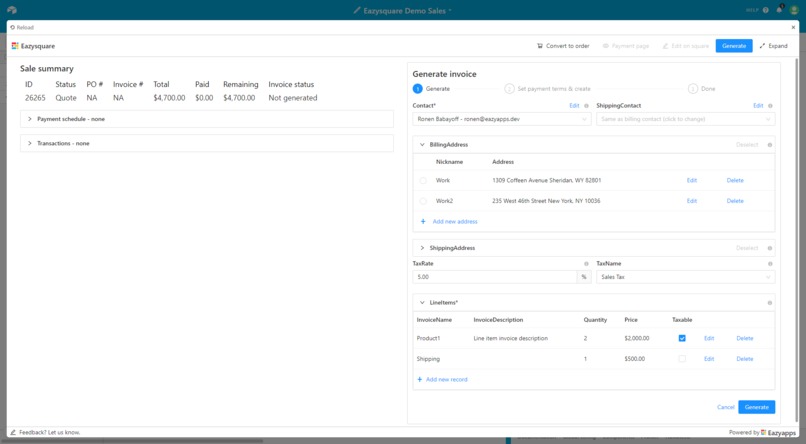Click the top Generate button
The width and height of the screenshot is (806, 444).
(x=734, y=46)
